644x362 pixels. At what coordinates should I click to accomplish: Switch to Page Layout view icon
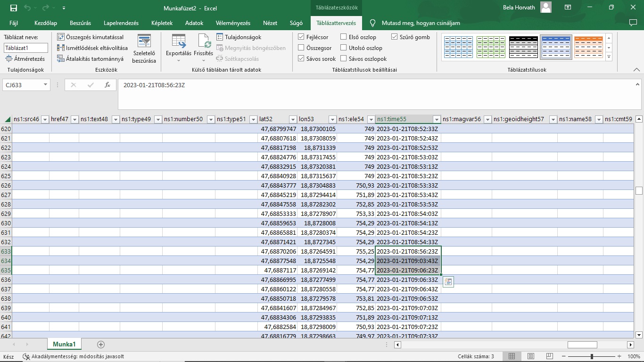tap(531, 356)
